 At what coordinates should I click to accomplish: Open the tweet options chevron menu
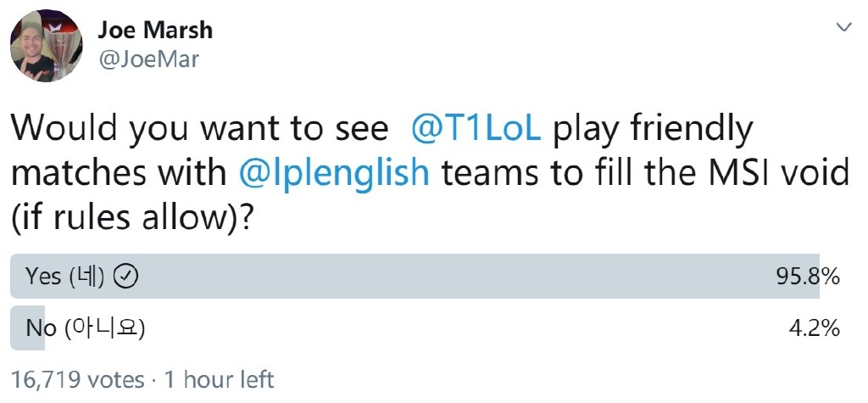point(843,27)
